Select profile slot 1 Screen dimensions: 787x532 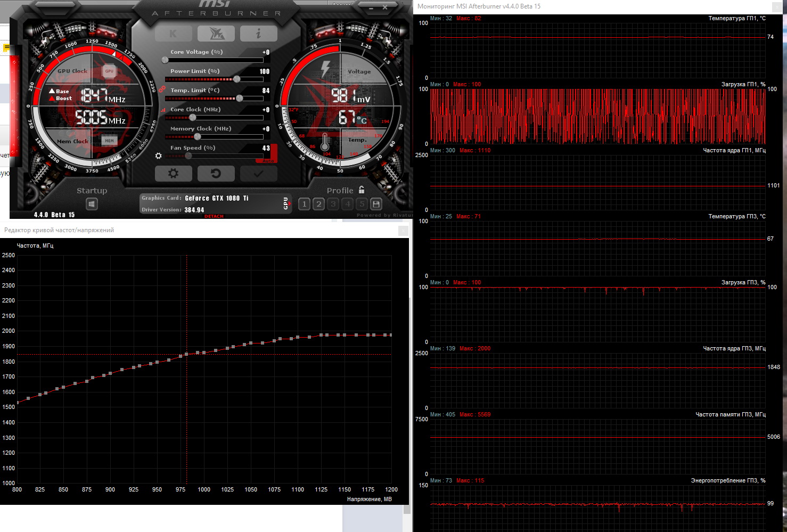[304, 204]
